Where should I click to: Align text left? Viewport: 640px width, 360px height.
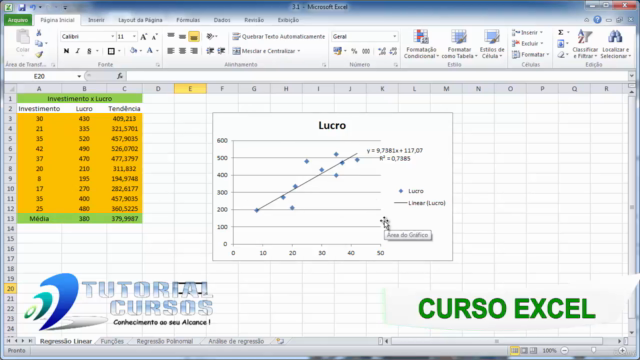point(171,51)
